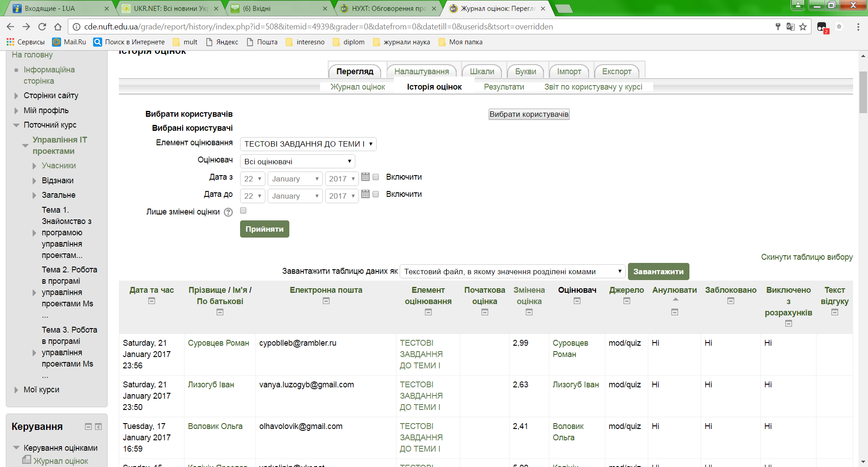
Task: Open download file format dropdown
Action: point(513,272)
